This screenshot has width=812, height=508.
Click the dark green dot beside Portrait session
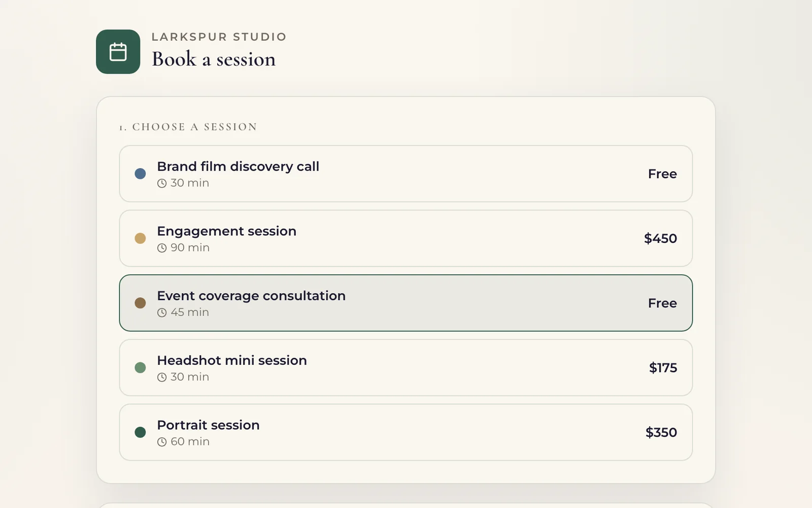(x=140, y=432)
